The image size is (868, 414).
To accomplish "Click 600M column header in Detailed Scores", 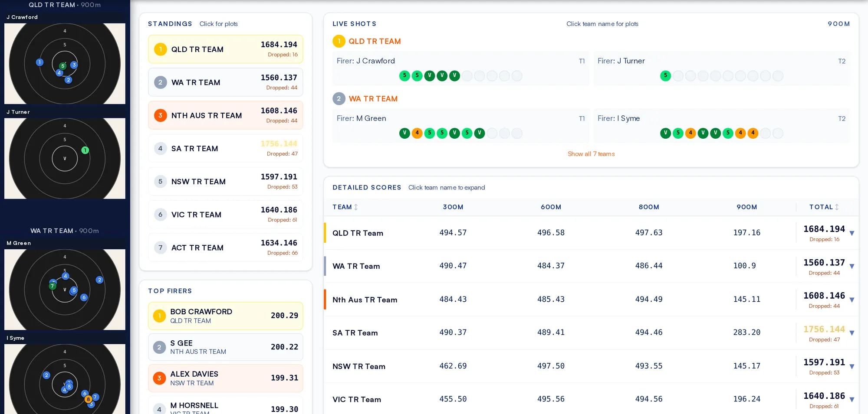I will (551, 207).
